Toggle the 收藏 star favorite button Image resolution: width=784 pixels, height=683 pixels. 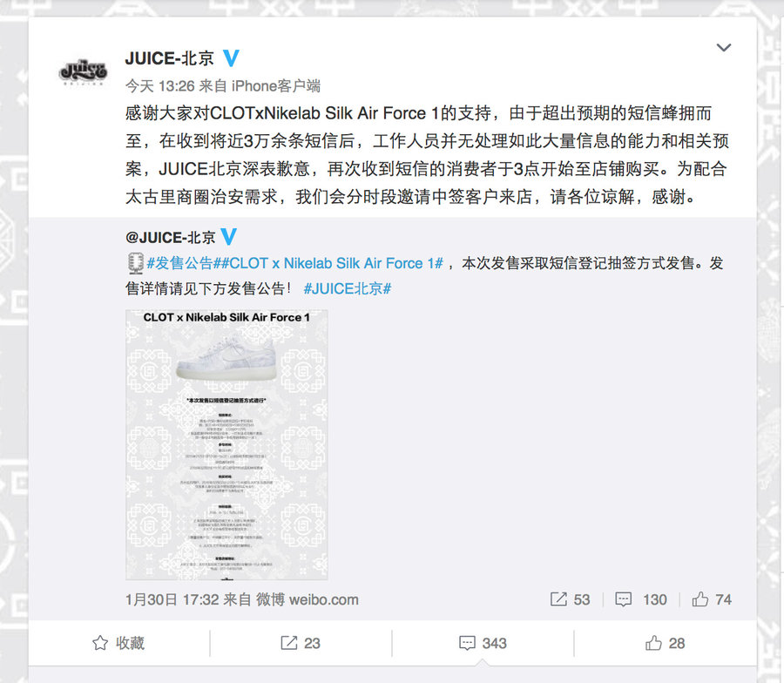(118, 643)
